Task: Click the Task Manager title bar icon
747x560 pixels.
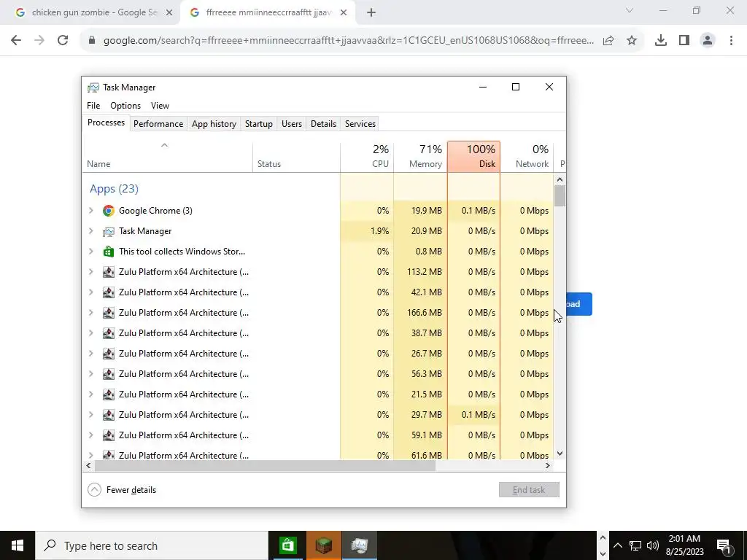Action: [x=93, y=87]
